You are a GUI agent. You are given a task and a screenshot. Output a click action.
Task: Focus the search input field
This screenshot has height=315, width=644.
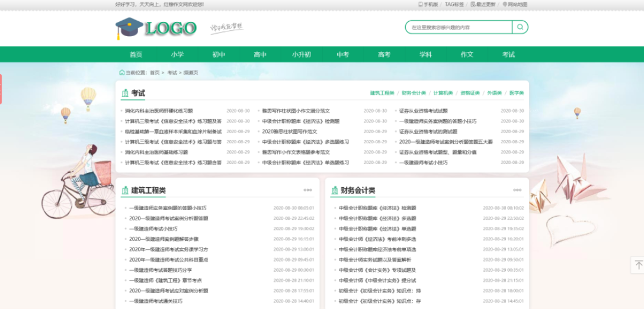pos(459,27)
